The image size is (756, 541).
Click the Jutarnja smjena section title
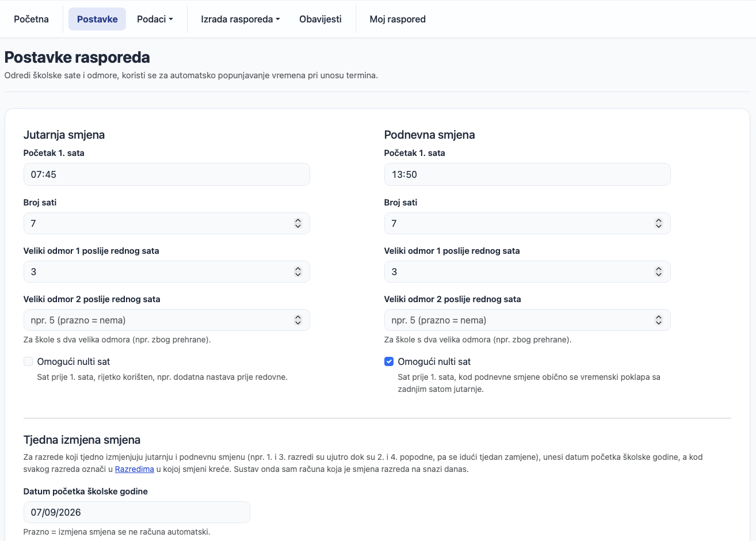point(64,135)
